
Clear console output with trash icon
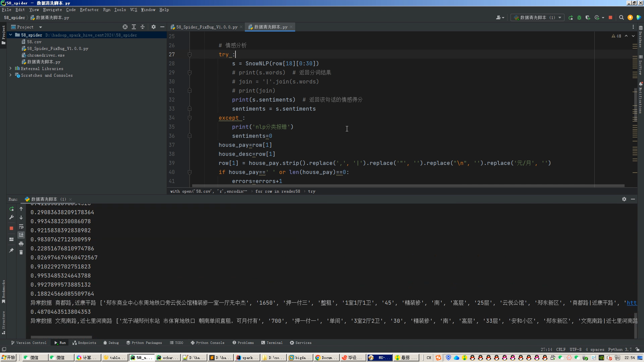click(21, 252)
